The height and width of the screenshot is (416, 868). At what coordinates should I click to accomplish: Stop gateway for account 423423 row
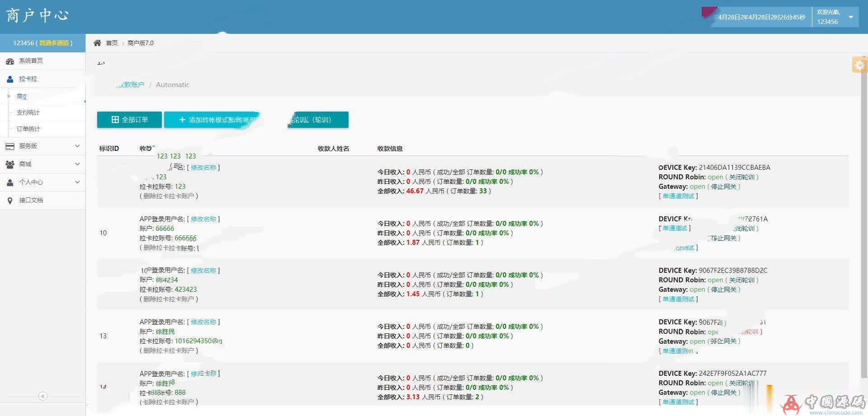pos(723,290)
